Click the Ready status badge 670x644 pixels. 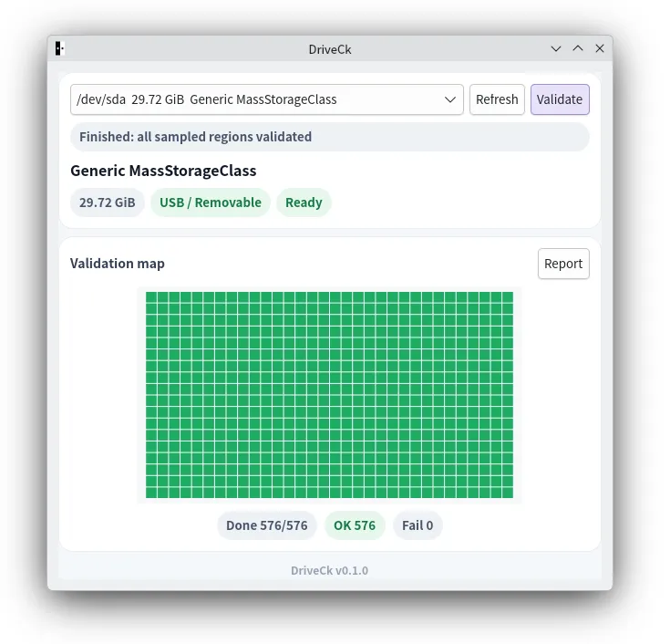tap(304, 203)
